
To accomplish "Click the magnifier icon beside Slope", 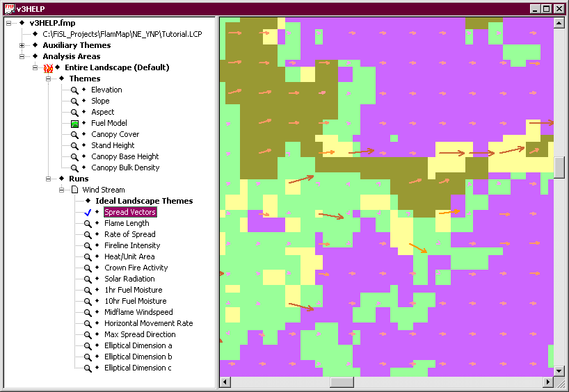I will click(x=74, y=101).
